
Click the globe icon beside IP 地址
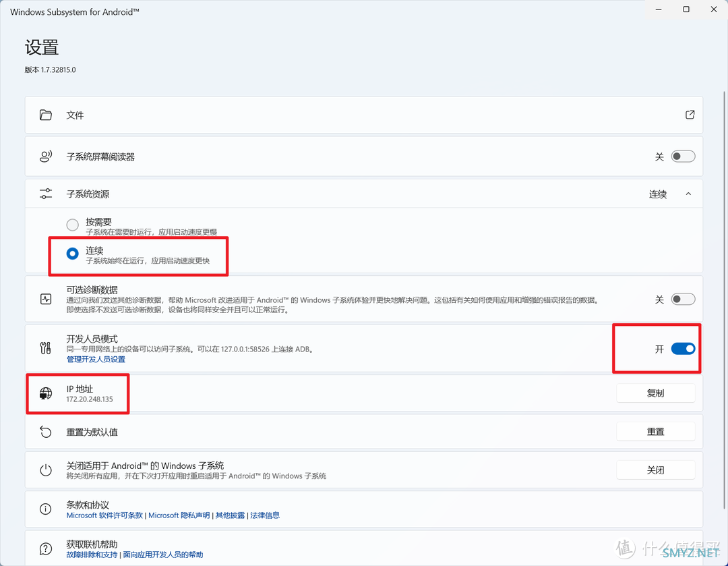click(46, 393)
